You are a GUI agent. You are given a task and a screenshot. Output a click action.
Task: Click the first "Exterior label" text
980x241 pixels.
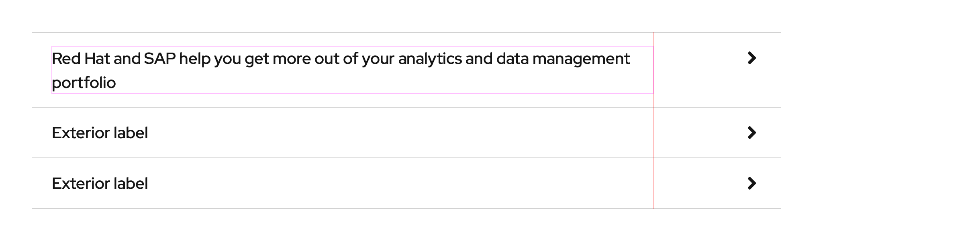100,133
